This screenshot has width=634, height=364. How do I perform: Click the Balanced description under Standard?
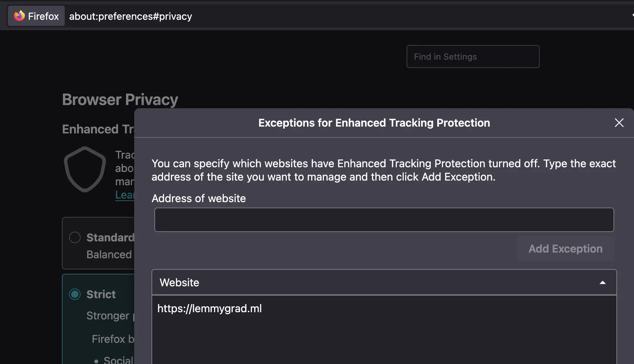pyautogui.click(x=109, y=254)
